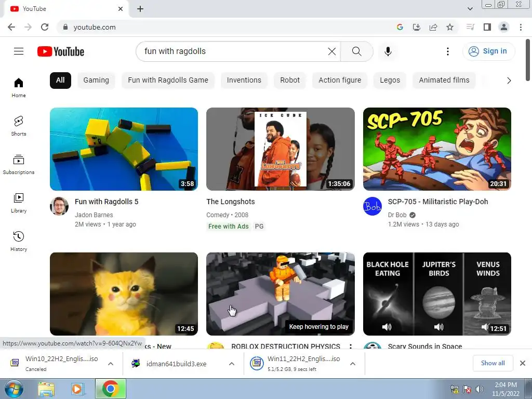The image size is (532, 399).
Task: Open Windows Explorer from the taskbar
Action: pyautogui.click(x=46, y=389)
